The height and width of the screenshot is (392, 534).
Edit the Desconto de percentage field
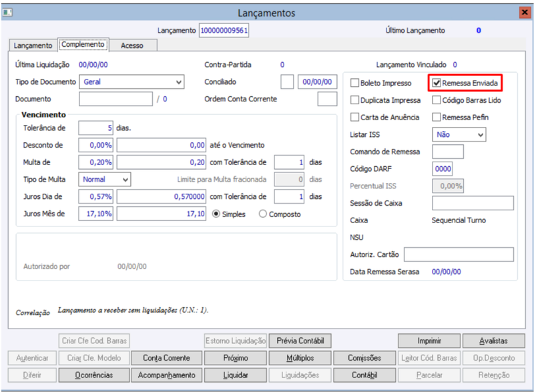[x=95, y=145]
